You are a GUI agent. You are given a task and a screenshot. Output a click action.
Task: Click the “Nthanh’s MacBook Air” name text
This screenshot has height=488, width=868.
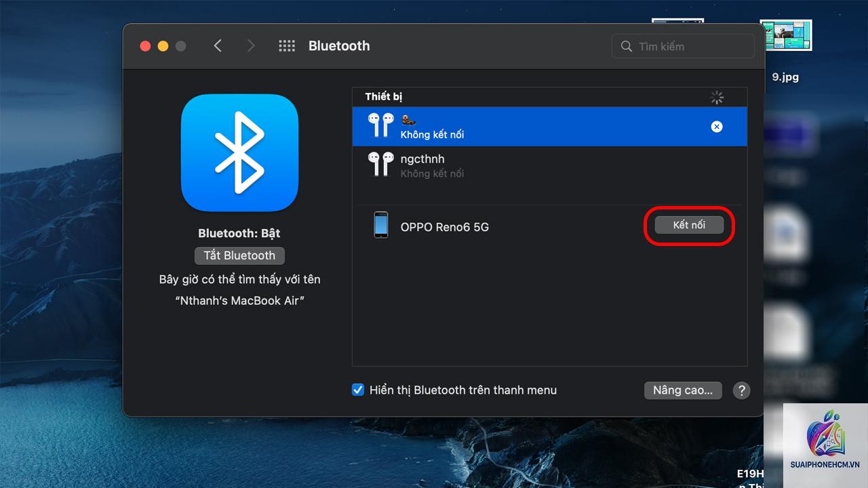239,300
